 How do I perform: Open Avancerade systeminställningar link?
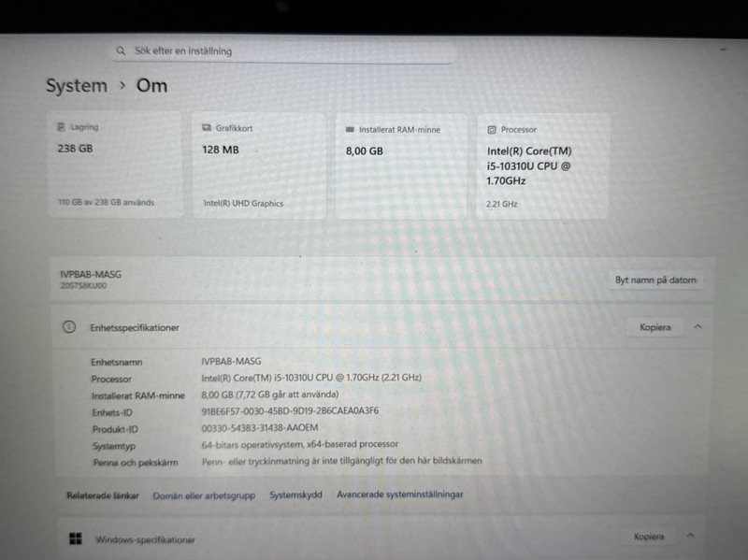pos(400,495)
